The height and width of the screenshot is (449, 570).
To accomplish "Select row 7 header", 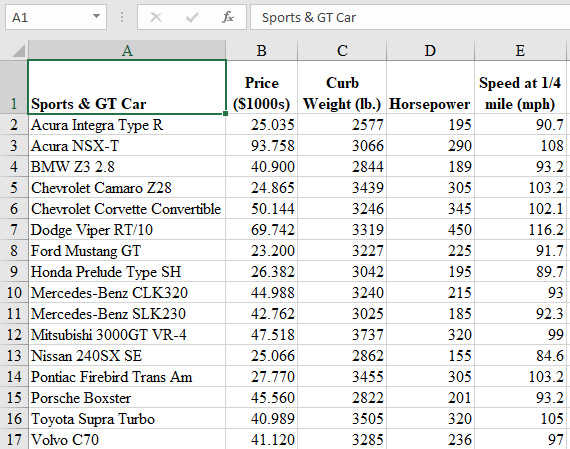I will click(x=14, y=230).
